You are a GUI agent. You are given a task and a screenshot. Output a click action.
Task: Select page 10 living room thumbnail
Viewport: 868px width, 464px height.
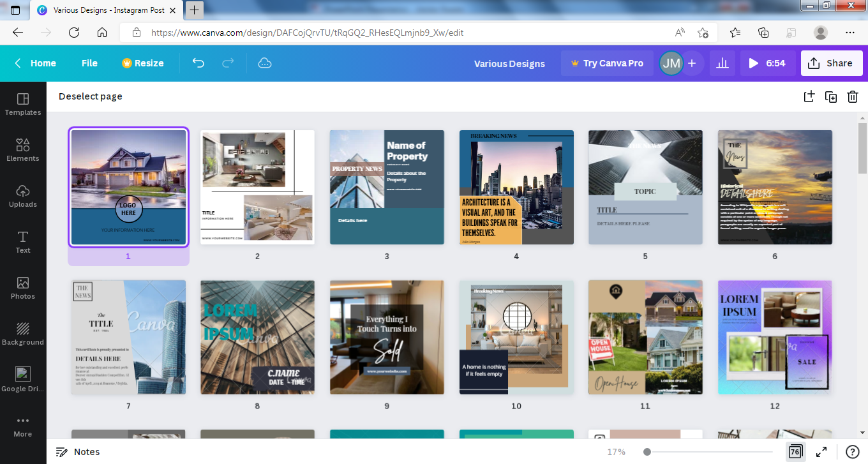pos(516,337)
